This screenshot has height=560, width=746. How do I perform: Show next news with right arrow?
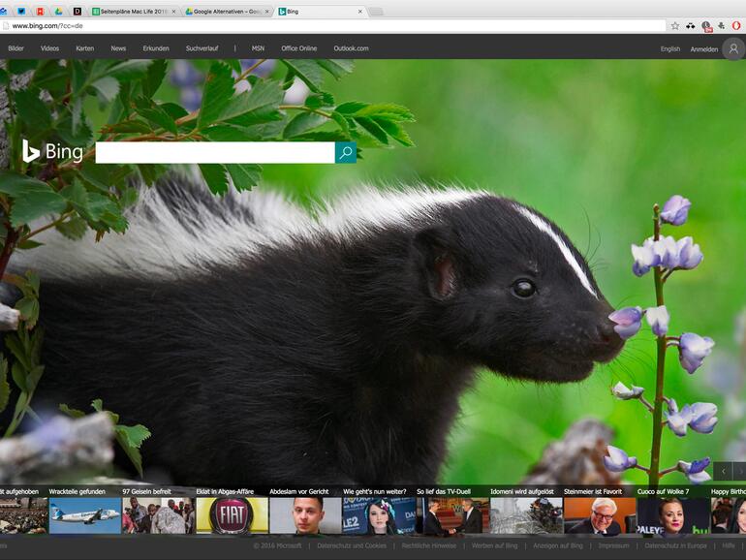click(x=740, y=471)
